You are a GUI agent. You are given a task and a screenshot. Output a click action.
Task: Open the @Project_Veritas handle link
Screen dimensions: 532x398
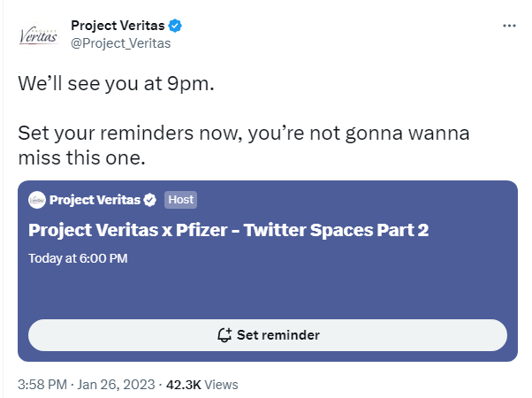click(121, 43)
